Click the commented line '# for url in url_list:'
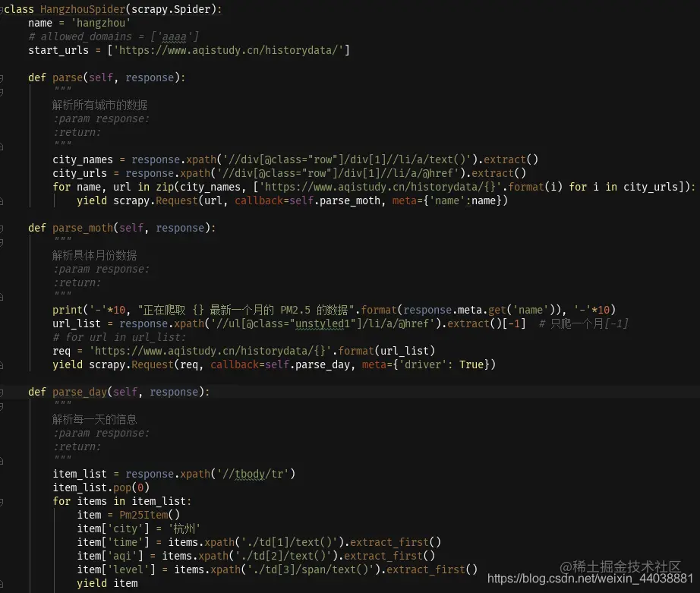The height and width of the screenshot is (593, 700). click(x=118, y=338)
